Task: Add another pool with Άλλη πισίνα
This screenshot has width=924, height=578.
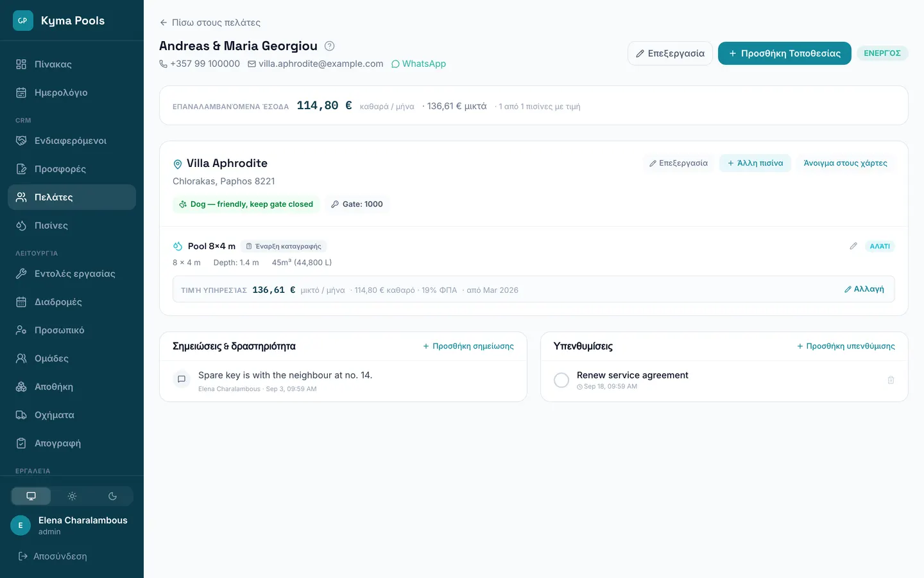Action: [x=755, y=163]
